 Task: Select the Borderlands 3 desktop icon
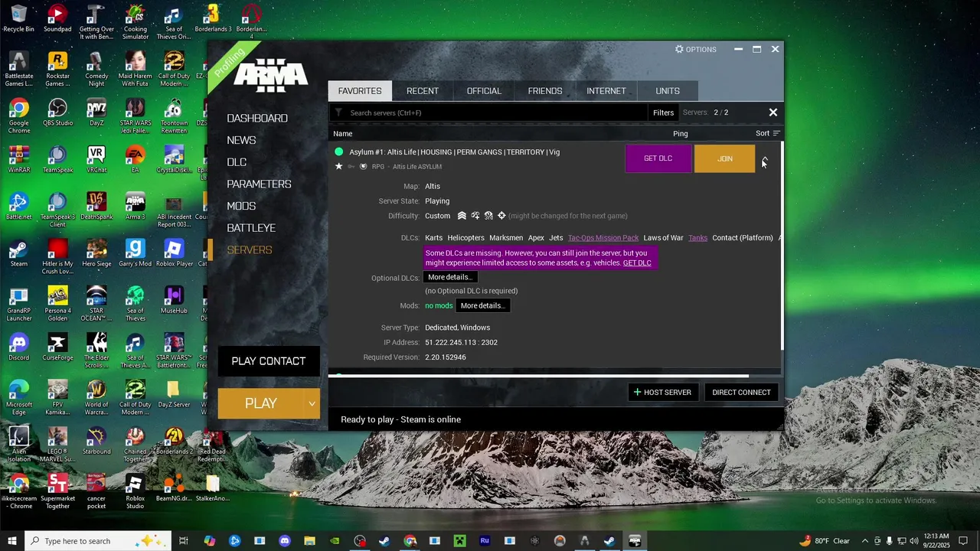point(213,19)
